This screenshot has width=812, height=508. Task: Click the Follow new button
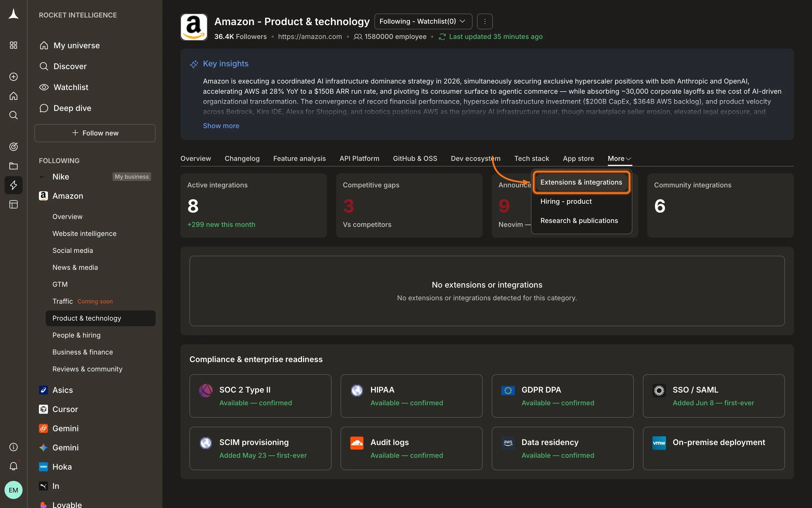[95, 133]
